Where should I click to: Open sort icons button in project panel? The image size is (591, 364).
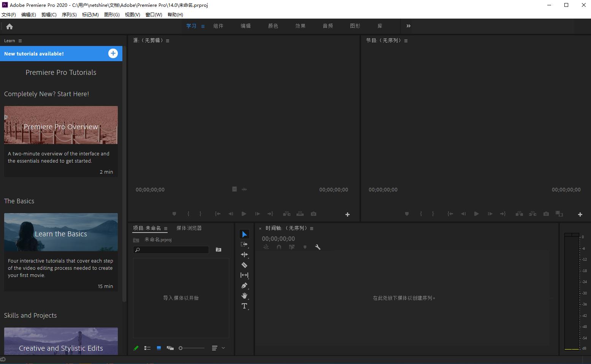214,348
